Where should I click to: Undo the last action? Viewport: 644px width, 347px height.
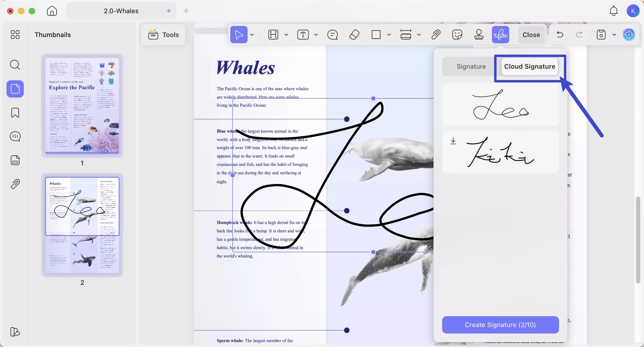click(x=560, y=35)
